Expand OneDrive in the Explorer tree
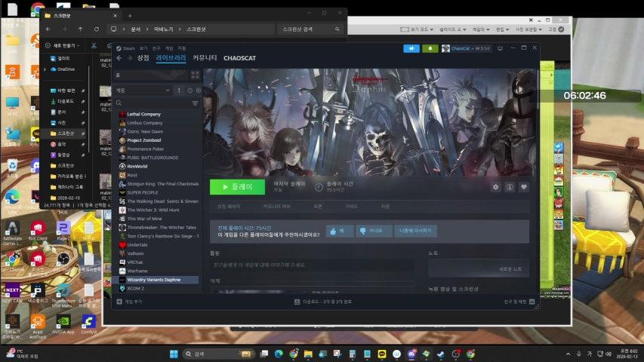 (x=45, y=69)
